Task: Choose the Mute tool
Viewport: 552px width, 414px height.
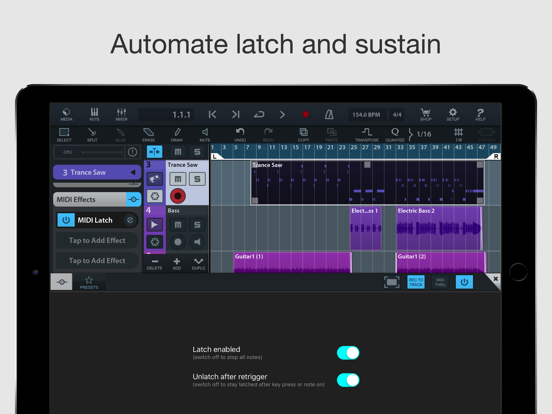Action: click(x=205, y=135)
